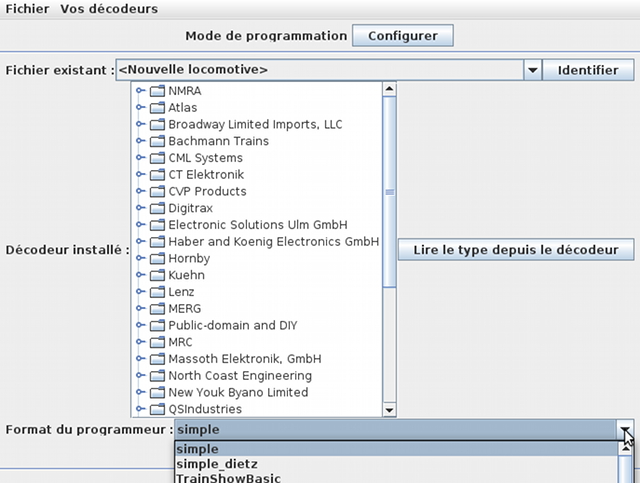Expand the NMRA tree node

pyautogui.click(x=140, y=91)
